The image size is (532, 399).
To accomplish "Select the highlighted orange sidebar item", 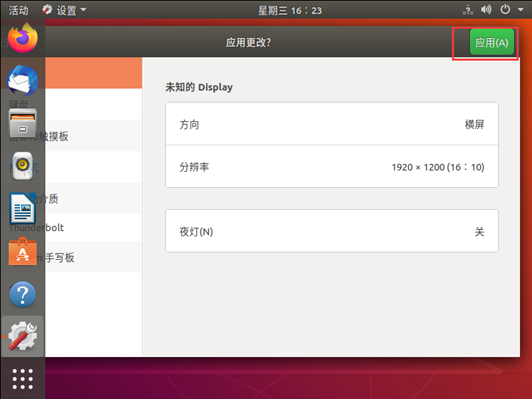I will 93,73.
